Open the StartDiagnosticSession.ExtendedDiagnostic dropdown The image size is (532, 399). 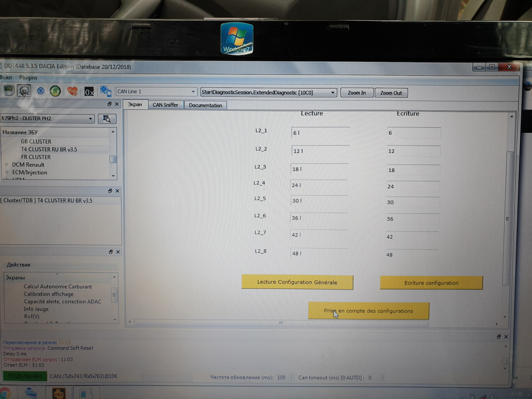tap(333, 92)
